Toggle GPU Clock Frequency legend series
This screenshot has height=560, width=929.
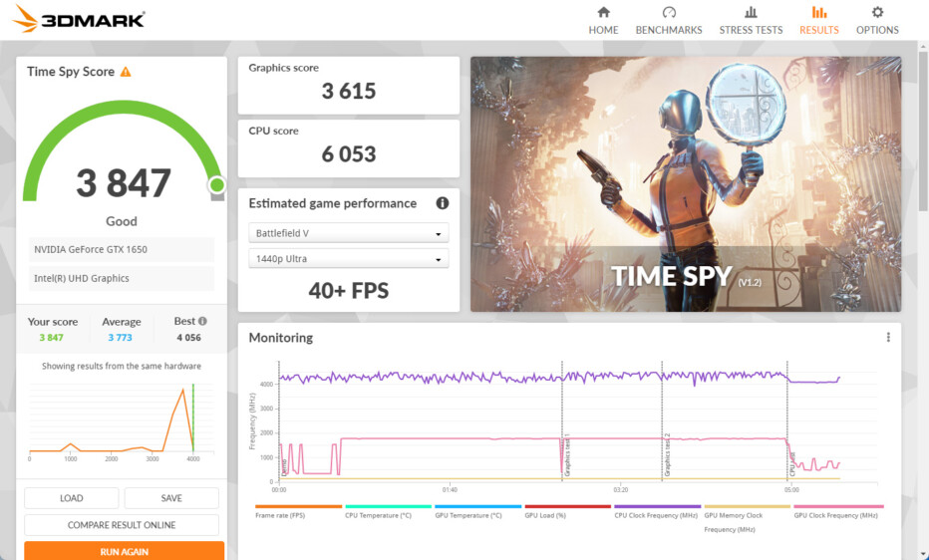[838, 511]
